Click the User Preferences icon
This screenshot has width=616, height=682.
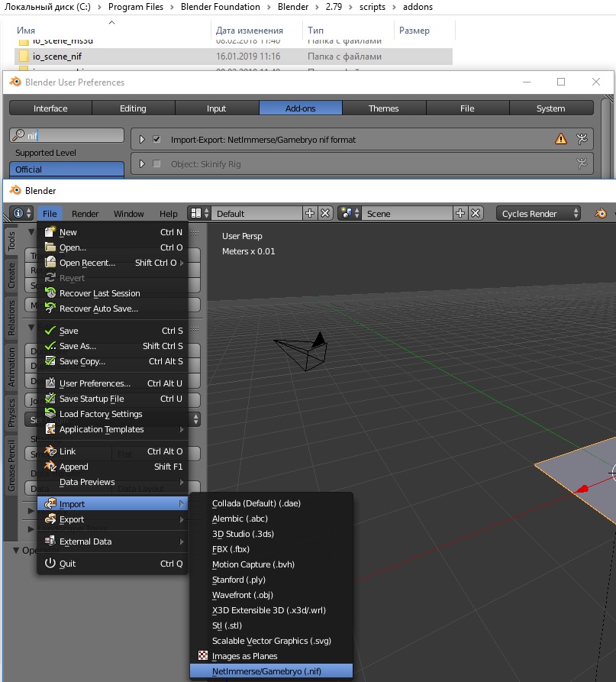click(50, 383)
